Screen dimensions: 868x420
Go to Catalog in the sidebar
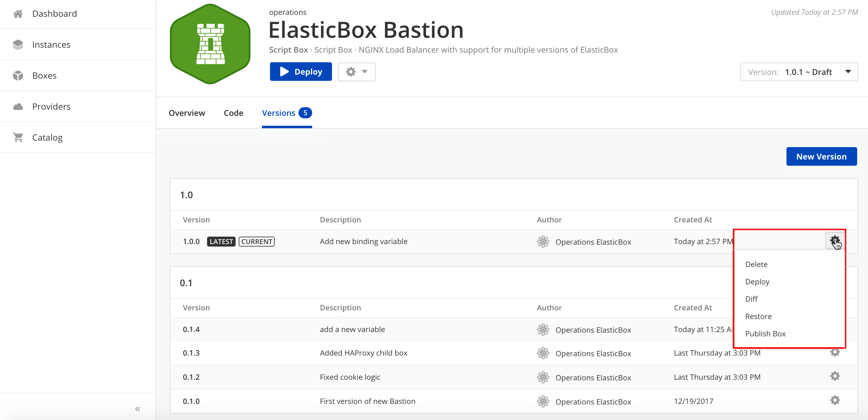47,137
